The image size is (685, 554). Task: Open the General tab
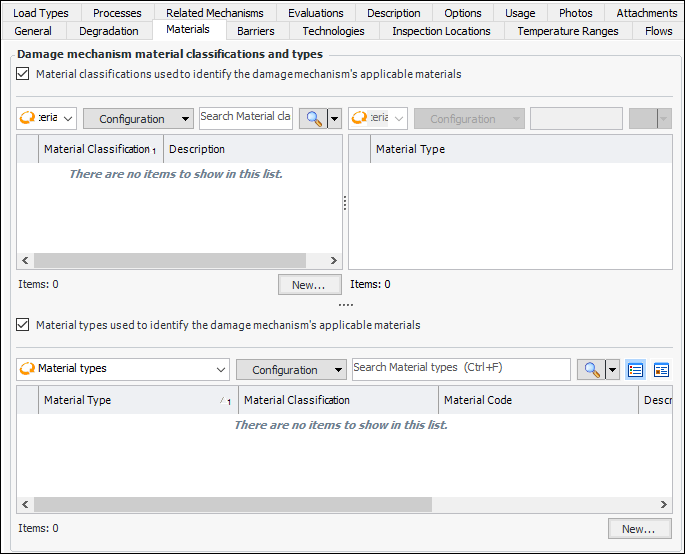pyautogui.click(x=33, y=31)
